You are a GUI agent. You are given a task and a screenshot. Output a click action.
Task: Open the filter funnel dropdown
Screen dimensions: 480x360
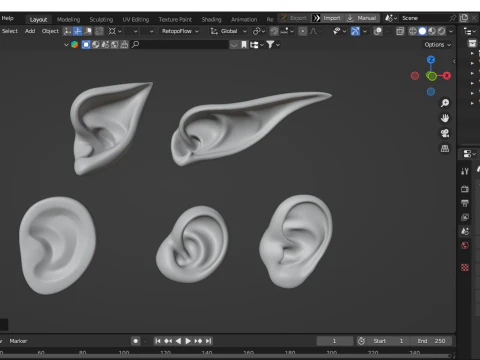click(x=273, y=45)
